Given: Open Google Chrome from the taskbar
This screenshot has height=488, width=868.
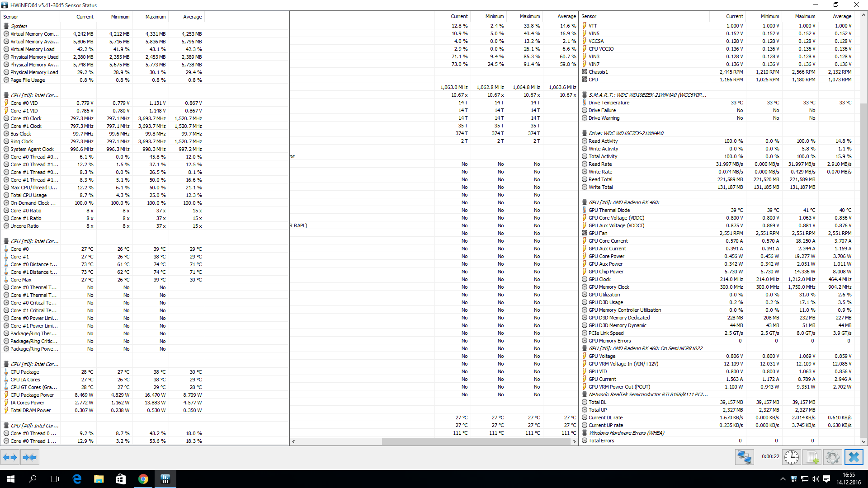Looking at the screenshot, I should [143, 479].
